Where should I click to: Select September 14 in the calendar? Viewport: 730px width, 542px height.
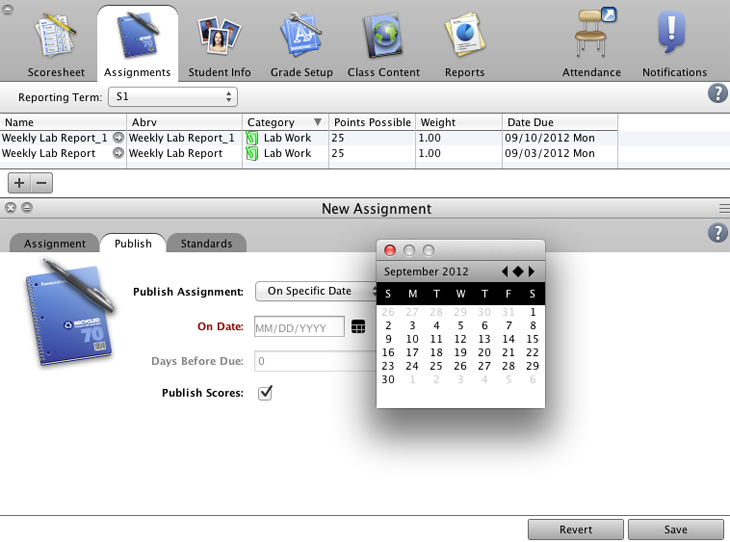point(509,339)
